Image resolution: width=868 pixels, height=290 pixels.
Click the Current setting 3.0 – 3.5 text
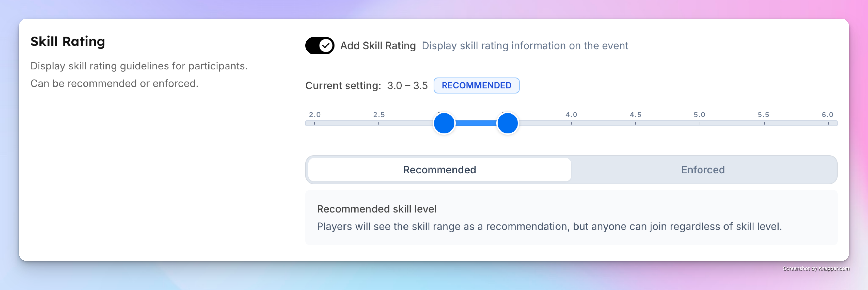pos(366,85)
